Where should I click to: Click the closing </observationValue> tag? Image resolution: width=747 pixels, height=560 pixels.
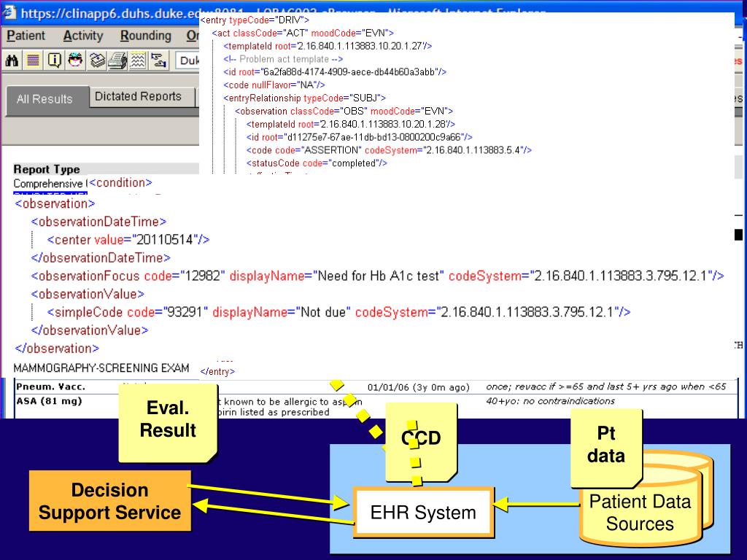(90, 330)
